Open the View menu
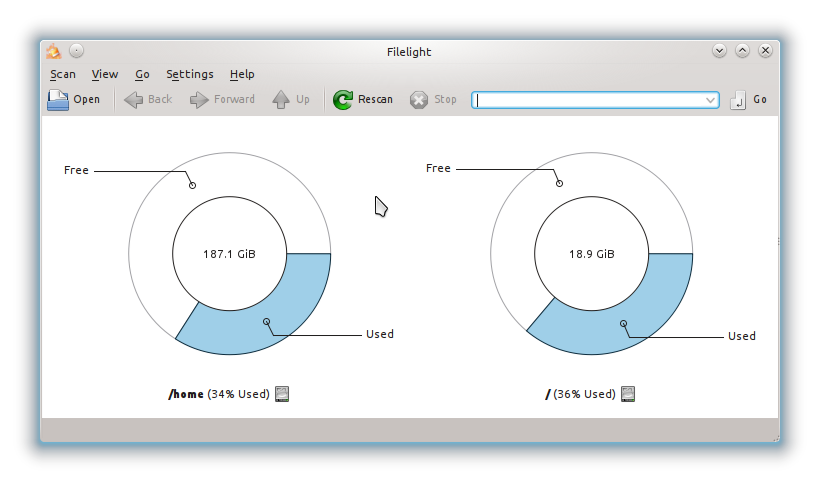The width and height of the screenshot is (820, 482). (x=105, y=74)
